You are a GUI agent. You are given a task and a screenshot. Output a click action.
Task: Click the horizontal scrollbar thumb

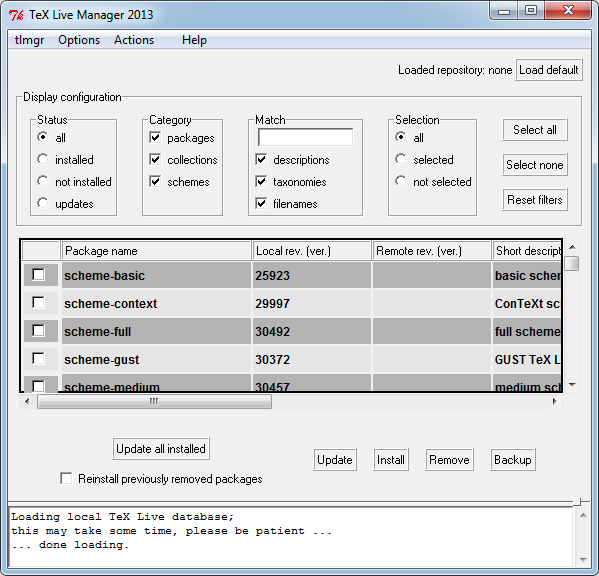click(154, 401)
